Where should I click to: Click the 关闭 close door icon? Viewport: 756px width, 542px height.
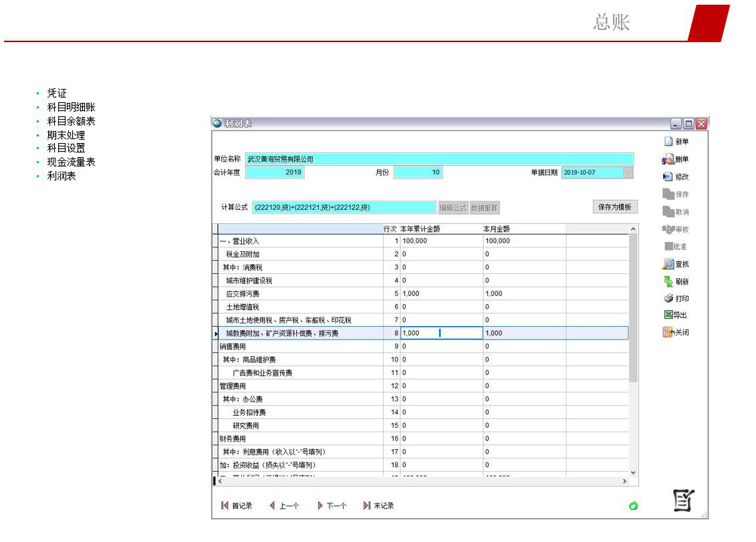pyautogui.click(x=668, y=332)
